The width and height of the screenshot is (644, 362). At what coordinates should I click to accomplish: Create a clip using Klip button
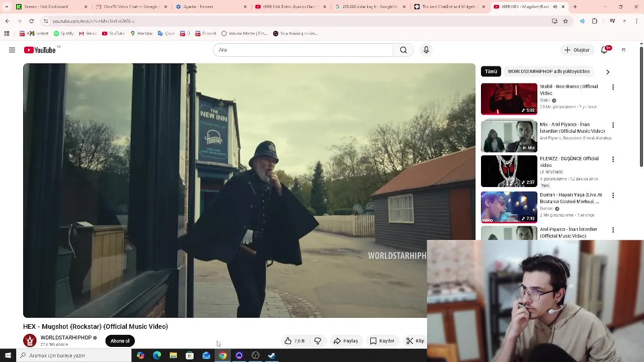(415, 341)
